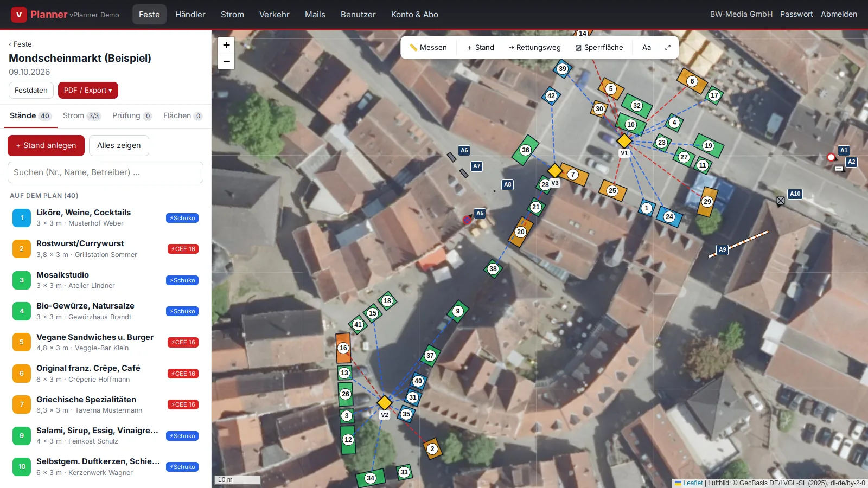Viewport: 868px width, 488px height.
Task: Toggle the Aa label display
Action: [x=647, y=48]
